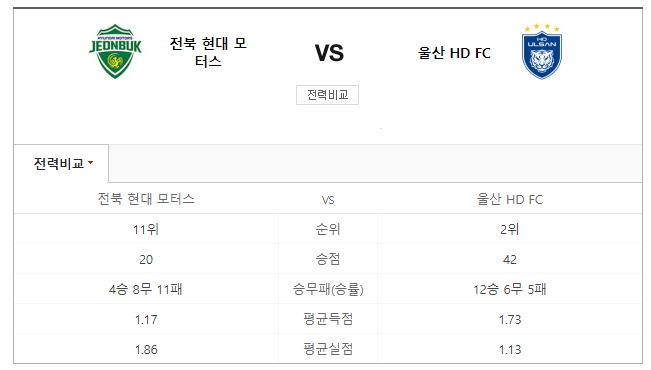Click the 순위 row label
The width and height of the screenshot is (651, 370).
[328, 229]
